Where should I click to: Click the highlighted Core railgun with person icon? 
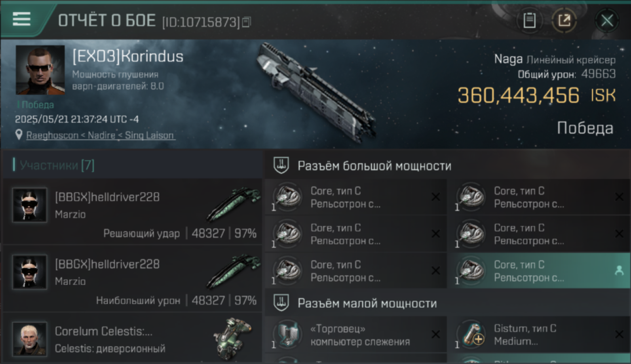539,271
